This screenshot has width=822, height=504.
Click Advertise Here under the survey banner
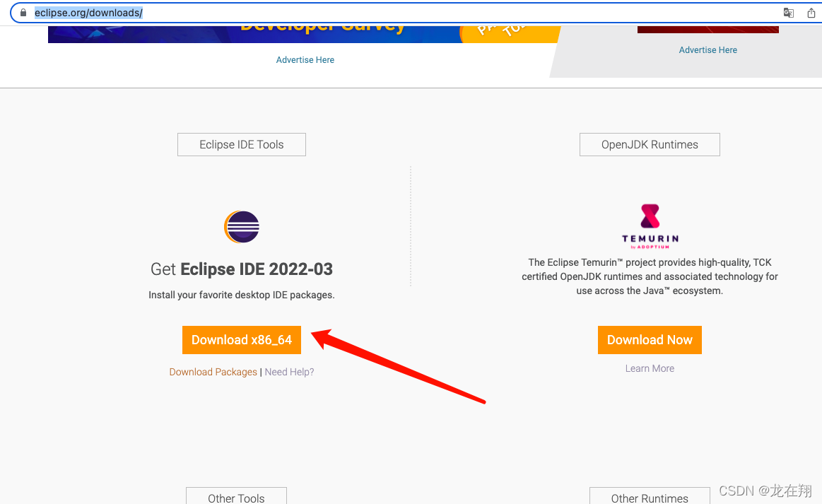[x=305, y=60]
